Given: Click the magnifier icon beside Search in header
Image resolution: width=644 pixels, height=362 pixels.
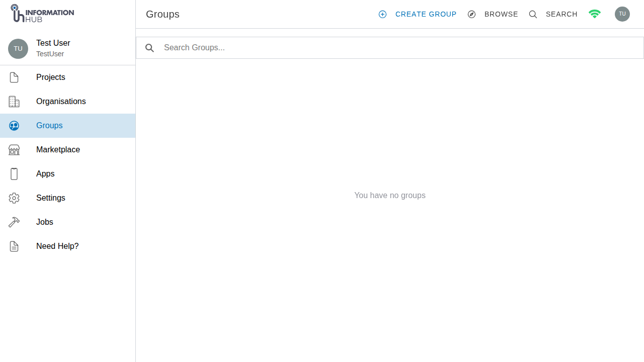Looking at the screenshot, I should [x=533, y=14].
